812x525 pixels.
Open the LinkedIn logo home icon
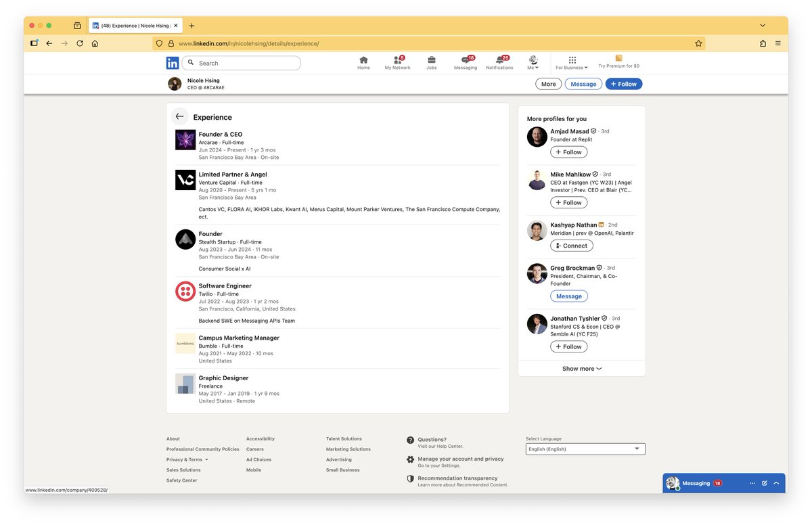pyautogui.click(x=173, y=63)
